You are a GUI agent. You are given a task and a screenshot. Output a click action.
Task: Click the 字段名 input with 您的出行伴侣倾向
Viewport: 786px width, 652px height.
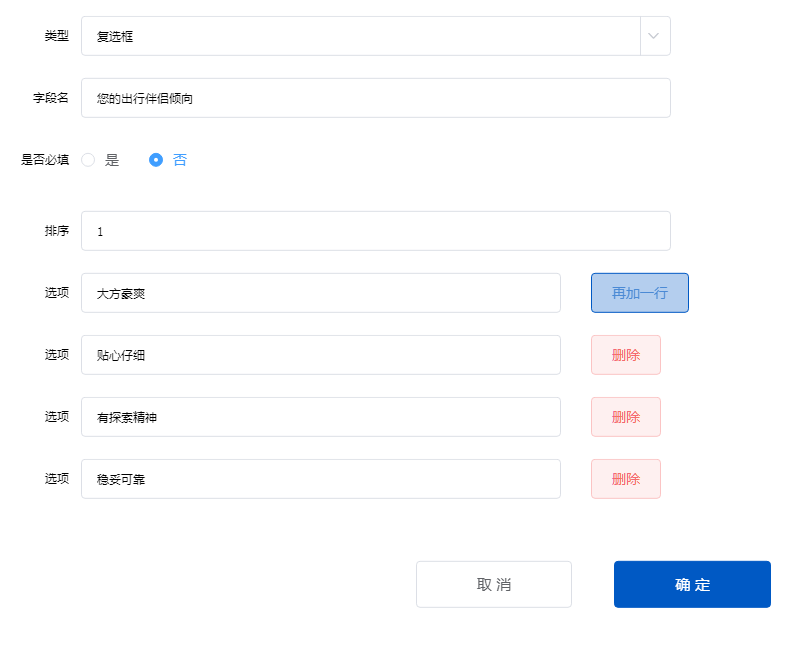pos(375,98)
